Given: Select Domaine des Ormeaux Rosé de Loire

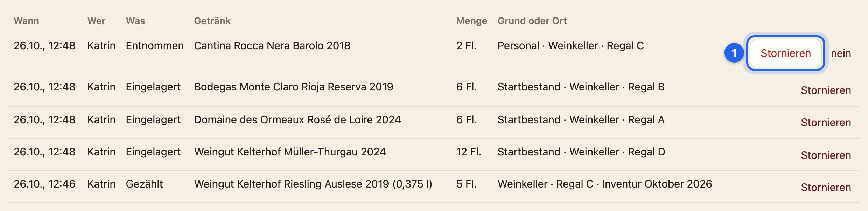Looking at the screenshot, I should point(297,120).
